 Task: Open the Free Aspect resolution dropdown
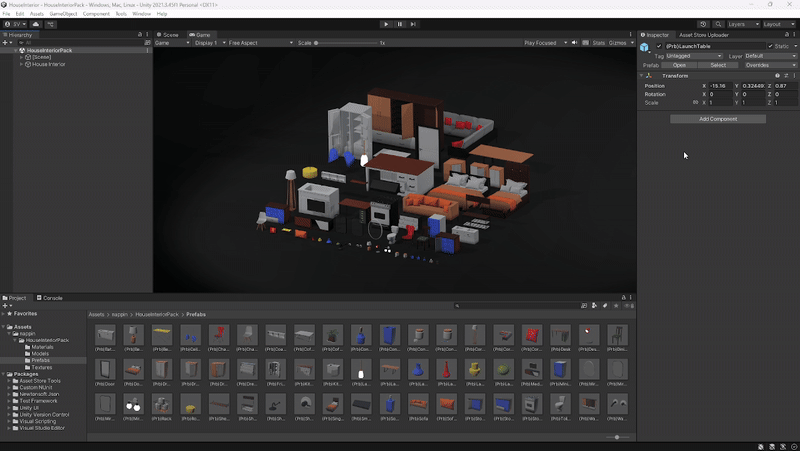260,43
